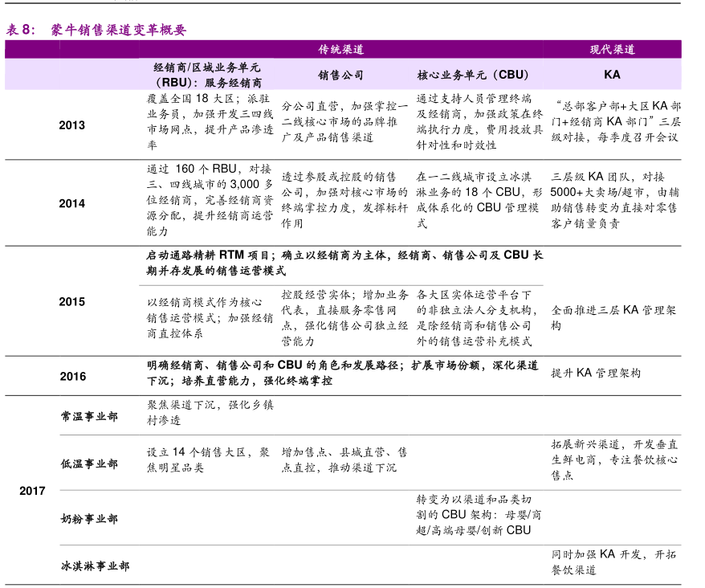Click the 冰淇淋事业部 row label

pyautogui.click(x=95, y=566)
